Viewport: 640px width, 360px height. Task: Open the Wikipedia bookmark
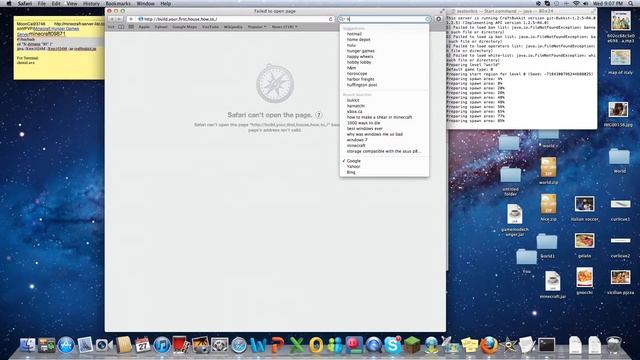[x=233, y=27]
